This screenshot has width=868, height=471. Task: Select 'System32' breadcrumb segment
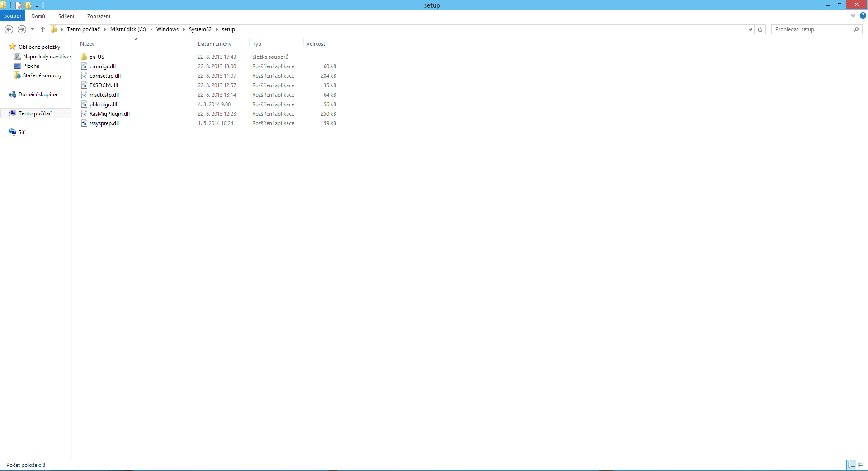pos(200,29)
